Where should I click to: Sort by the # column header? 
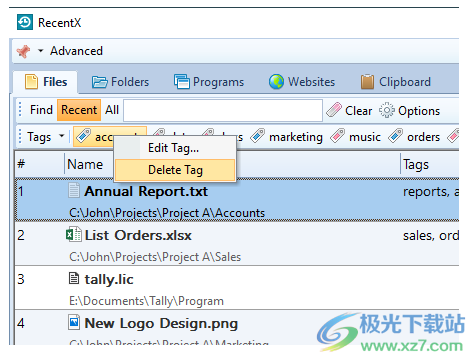[39, 164]
